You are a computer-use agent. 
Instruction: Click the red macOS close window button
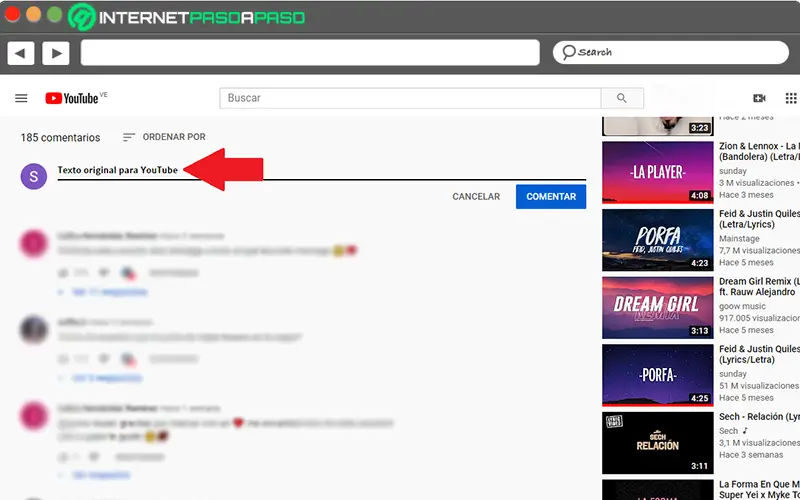pos(12,14)
